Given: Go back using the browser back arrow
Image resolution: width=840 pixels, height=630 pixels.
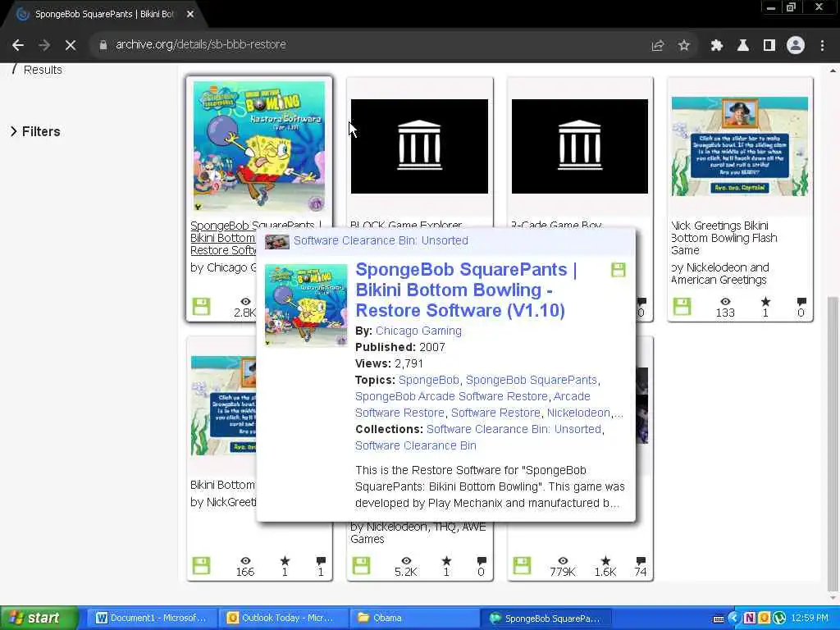Looking at the screenshot, I should 18,45.
